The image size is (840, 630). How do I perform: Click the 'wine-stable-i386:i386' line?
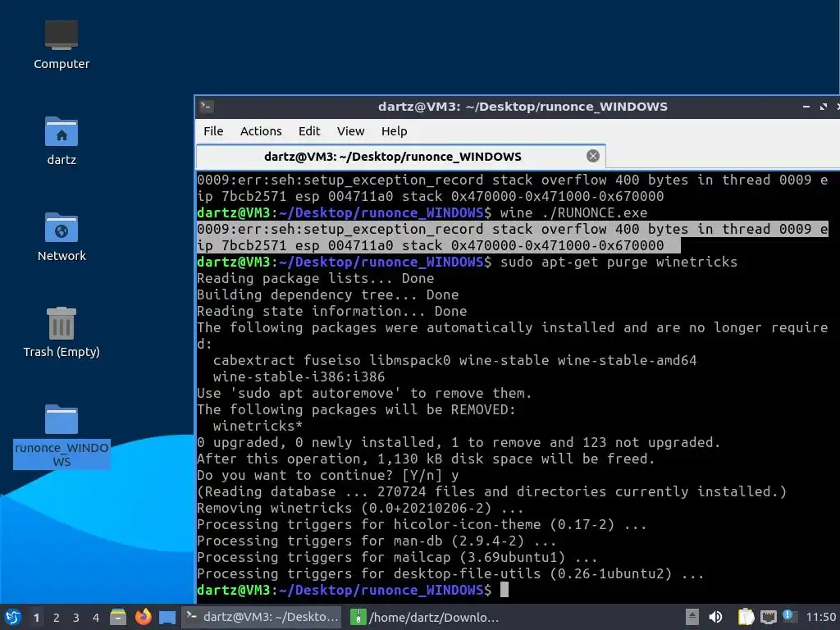coord(299,377)
